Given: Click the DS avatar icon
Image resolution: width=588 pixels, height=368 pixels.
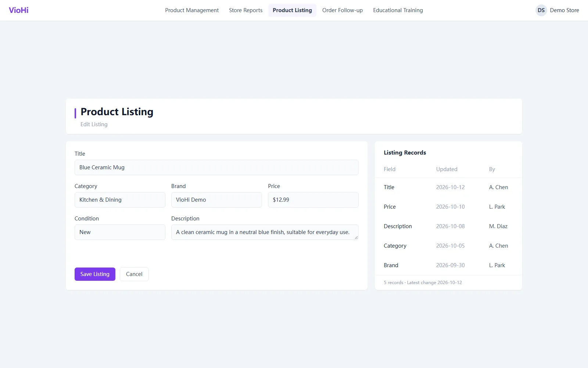Looking at the screenshot, I should (541, 10).
